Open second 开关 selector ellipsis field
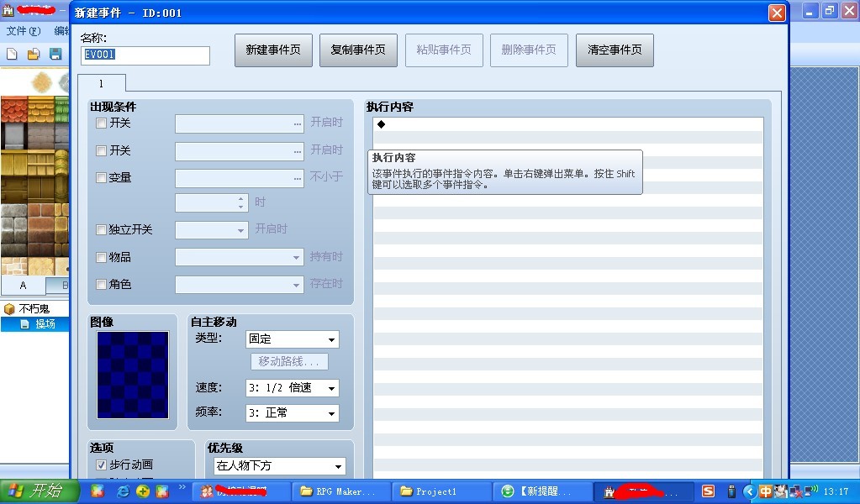The image size is (860, 504). click(x=239, y=151)
